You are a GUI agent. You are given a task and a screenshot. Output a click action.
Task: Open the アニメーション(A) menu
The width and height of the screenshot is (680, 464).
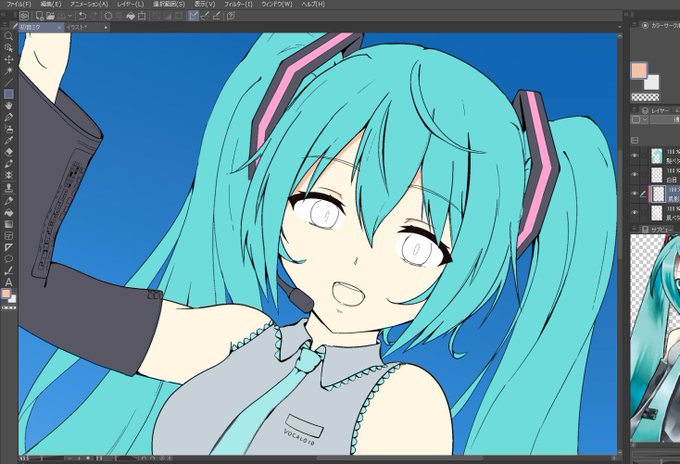[x=88, y=4]
